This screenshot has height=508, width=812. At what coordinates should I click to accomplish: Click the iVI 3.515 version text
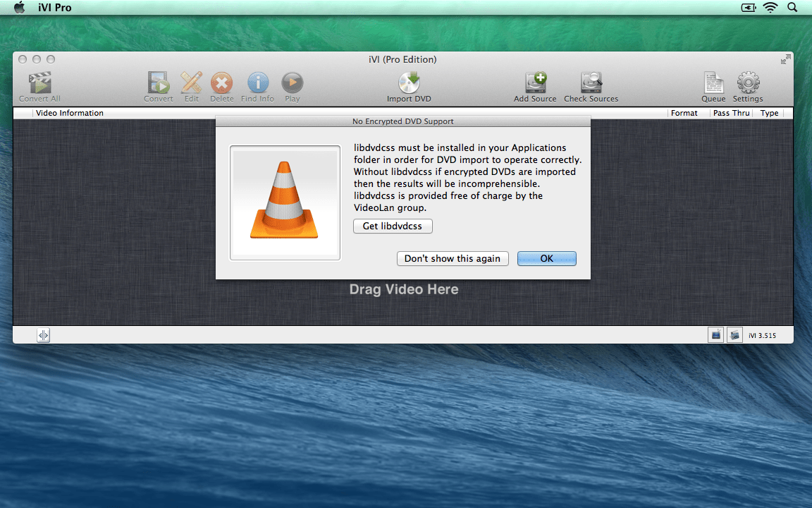(x=762, y=335)
